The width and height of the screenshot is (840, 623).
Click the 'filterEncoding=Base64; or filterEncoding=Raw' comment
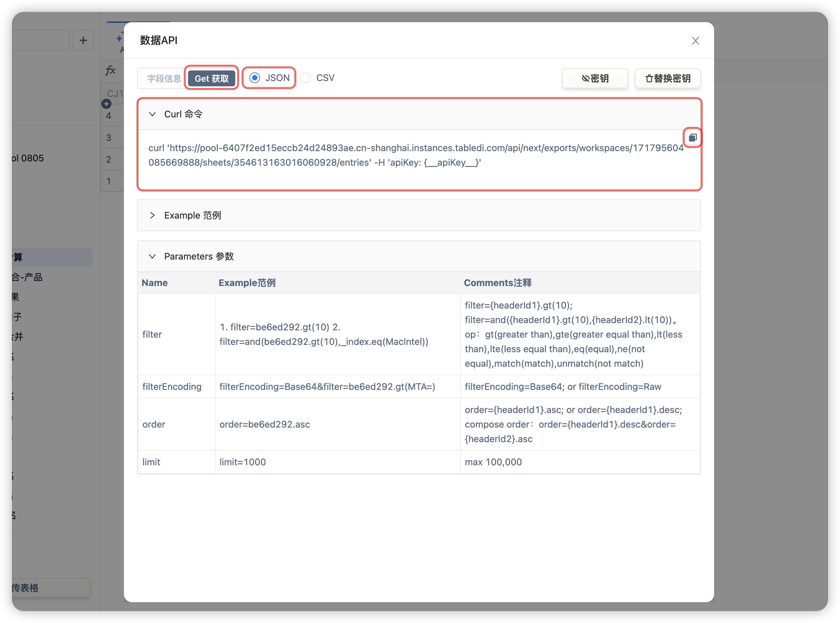tap(580, 387)
